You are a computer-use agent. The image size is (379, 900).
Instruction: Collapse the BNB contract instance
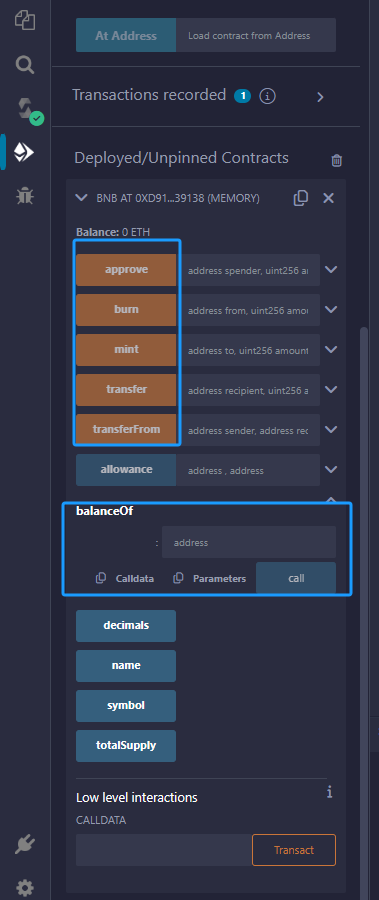coord(81,198)
